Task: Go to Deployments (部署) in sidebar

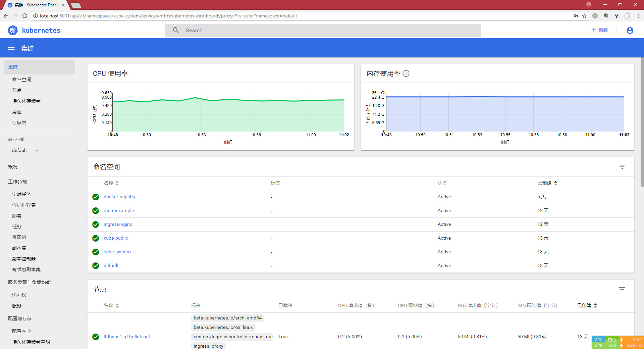Action: coord(17,216)
